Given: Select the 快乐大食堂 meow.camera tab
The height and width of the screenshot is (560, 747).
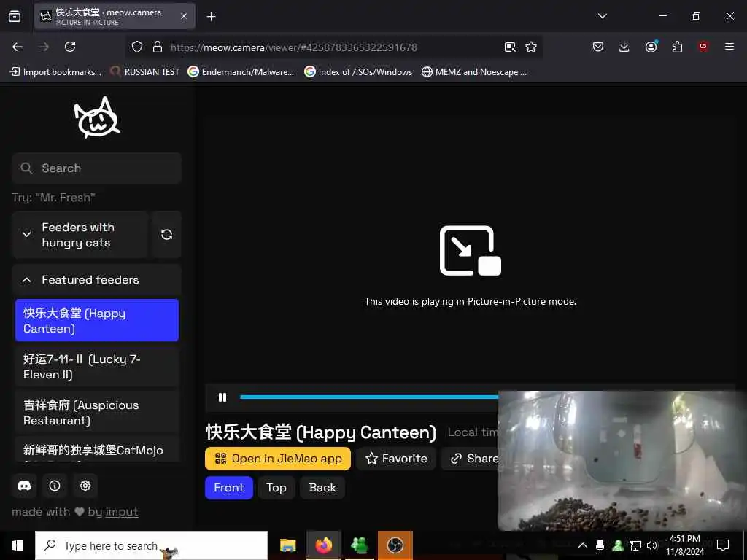Looking at the screenshot, I should point(115,16).
